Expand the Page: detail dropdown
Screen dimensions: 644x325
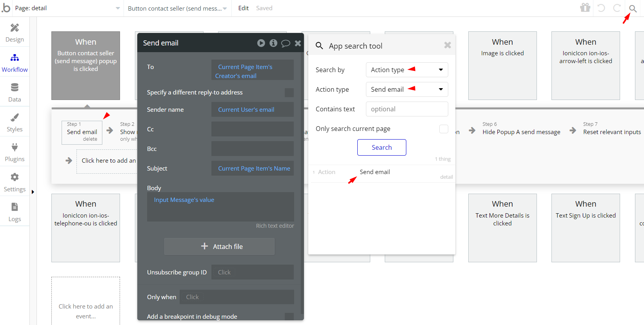[x=67, y=8]
